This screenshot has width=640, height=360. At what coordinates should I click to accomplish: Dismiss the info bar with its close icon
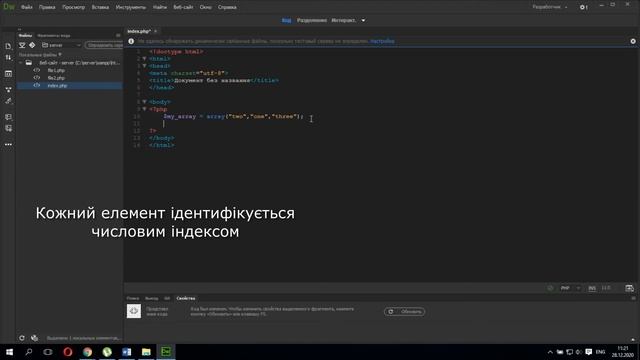coord(633,41)
